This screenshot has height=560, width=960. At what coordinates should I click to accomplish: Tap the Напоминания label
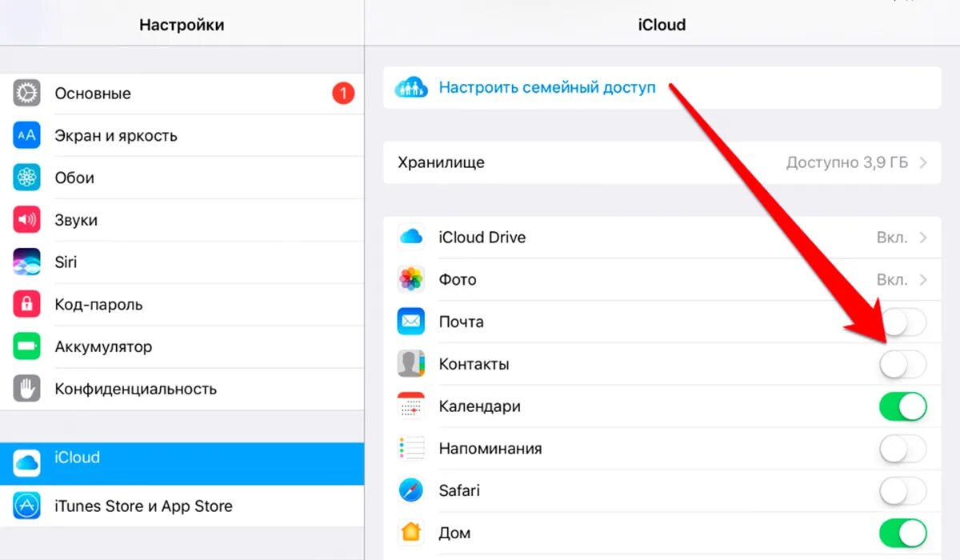(490, 449)
